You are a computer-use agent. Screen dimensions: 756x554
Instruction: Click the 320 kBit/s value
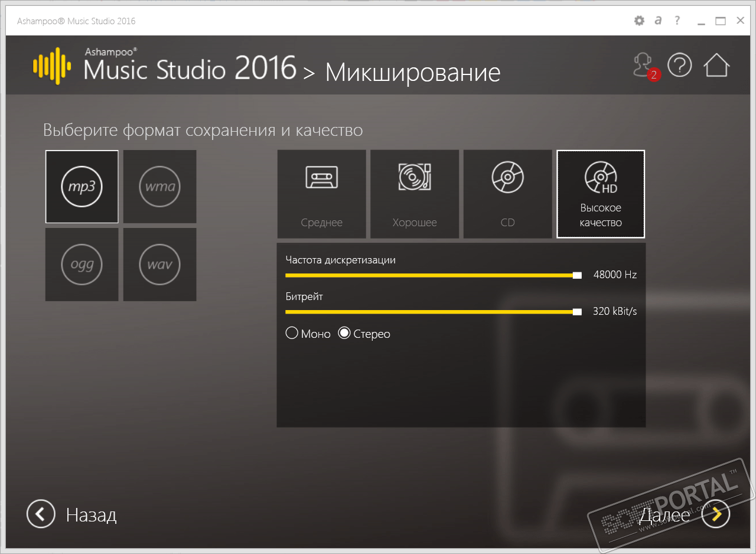[615, 312]
